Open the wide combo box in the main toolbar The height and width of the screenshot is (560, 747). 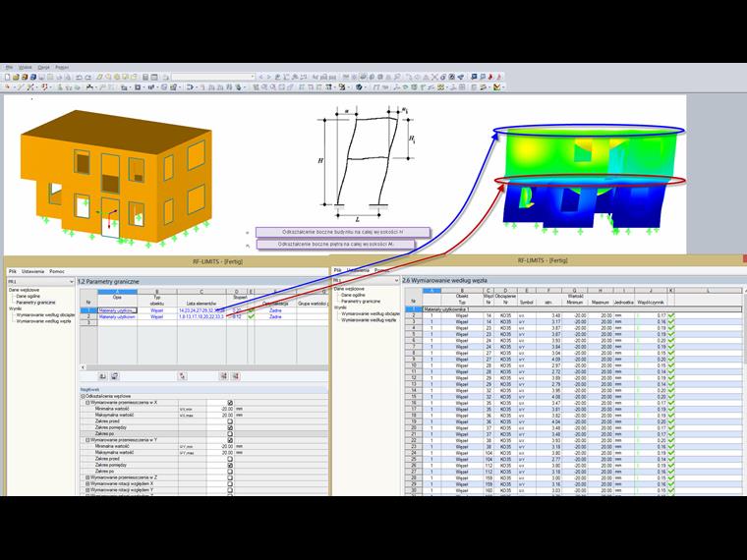tap(213, 77)
